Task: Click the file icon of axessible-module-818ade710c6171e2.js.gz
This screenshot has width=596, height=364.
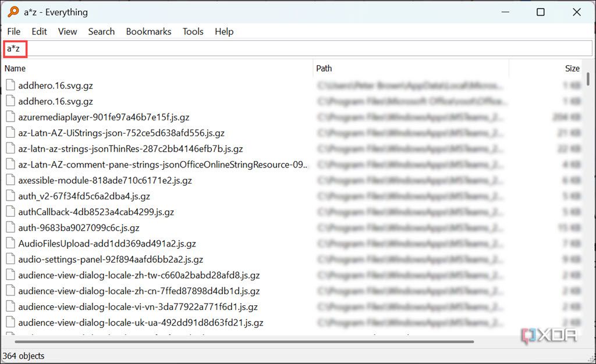Action: [10, 180]
